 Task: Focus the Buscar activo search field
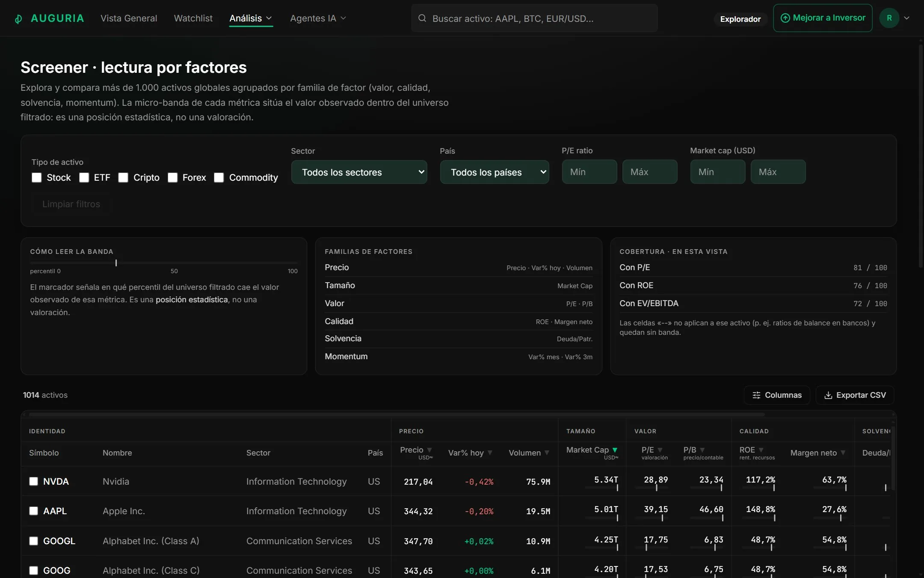pyautogui.click(x=534, y=18)
